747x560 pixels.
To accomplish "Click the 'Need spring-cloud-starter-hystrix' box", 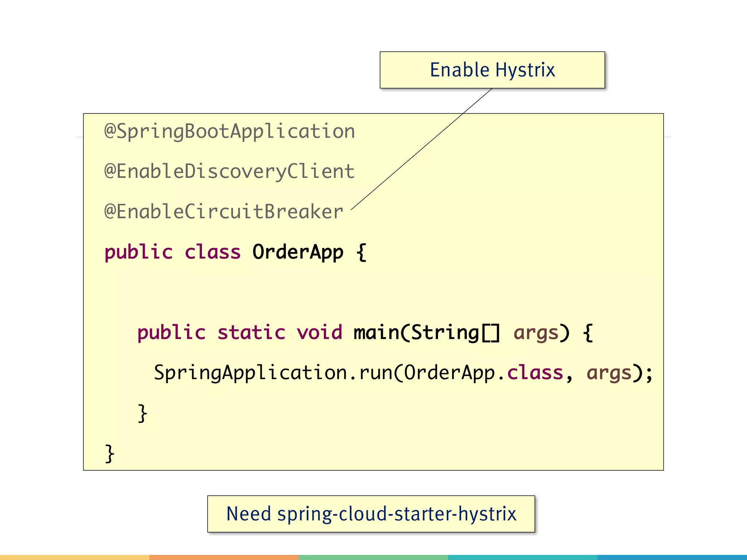I will coord(371,514).
